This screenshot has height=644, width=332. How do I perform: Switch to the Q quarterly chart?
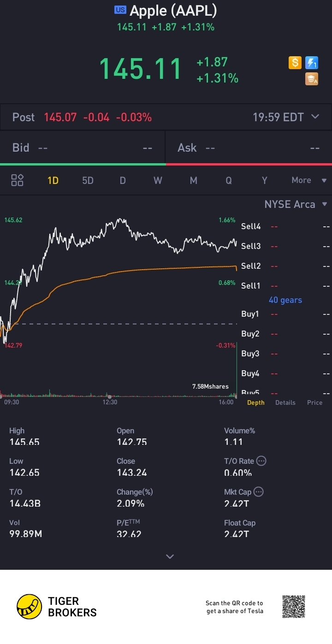tap(229, 180)
